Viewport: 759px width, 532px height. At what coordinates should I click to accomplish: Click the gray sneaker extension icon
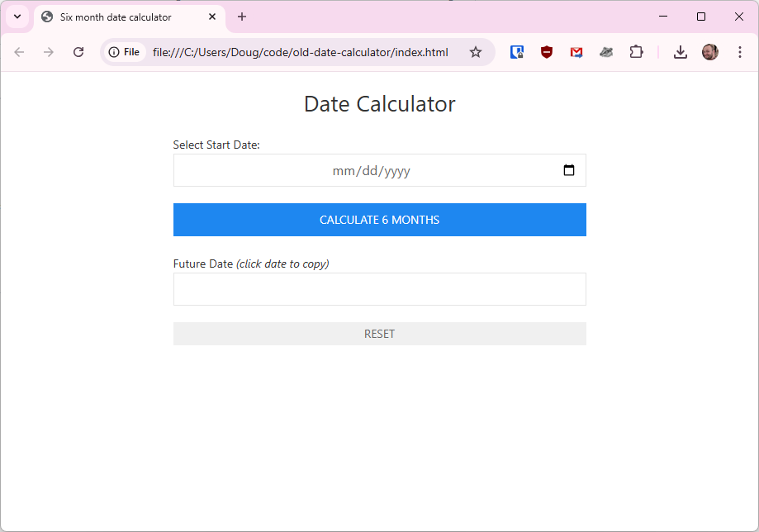(x=606, y=52)
